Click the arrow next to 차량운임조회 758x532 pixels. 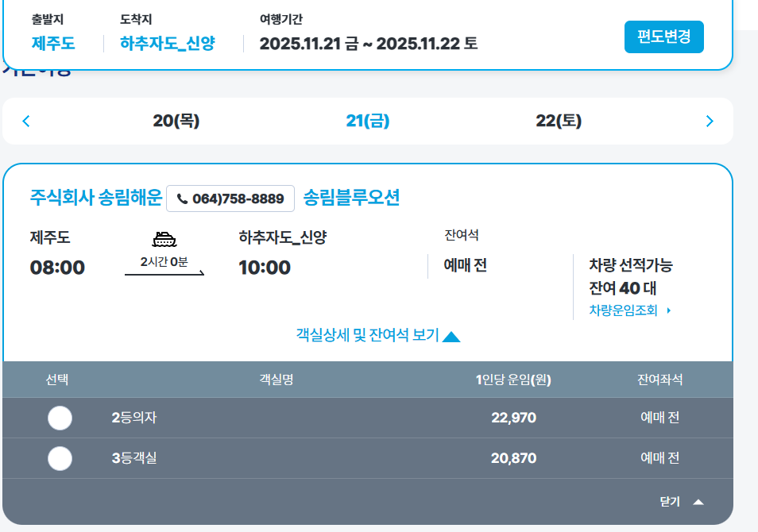point(668,310)
